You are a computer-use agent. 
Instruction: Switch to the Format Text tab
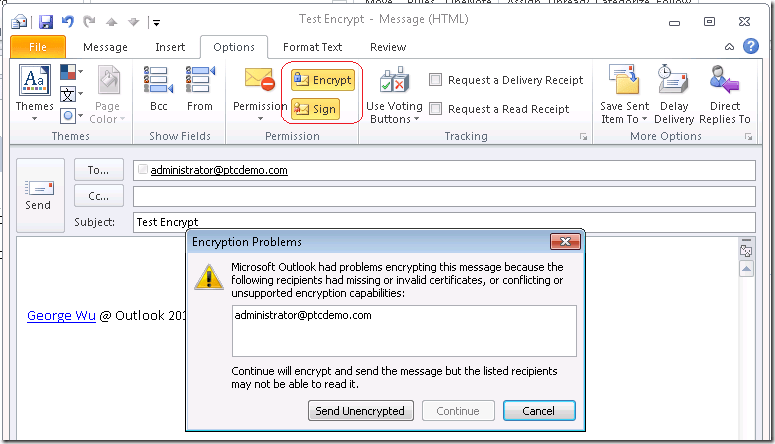coord(312,47)
